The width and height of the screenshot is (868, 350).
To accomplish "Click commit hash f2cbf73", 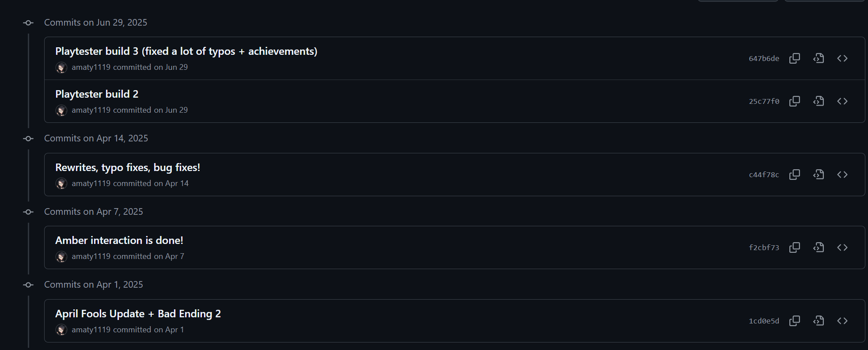I will click(764, 247).
